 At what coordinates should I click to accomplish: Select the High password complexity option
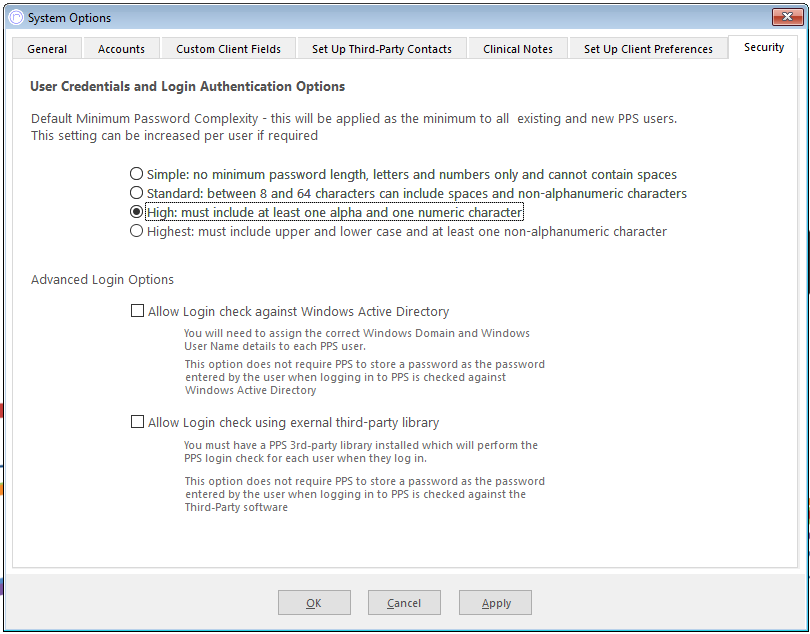[136, 212]
